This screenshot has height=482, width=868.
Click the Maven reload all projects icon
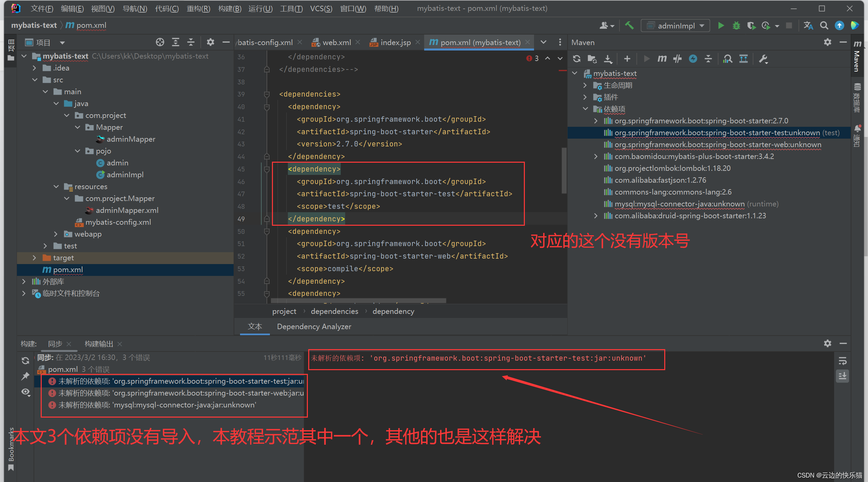coord(577,59)
